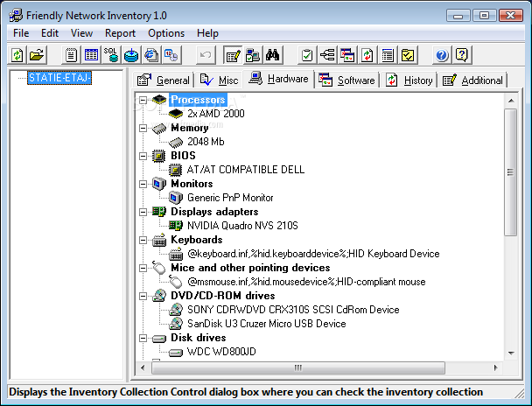532x406 pixels.
Task: Click the open folder toolbar icon
Action: pos(37,54)
